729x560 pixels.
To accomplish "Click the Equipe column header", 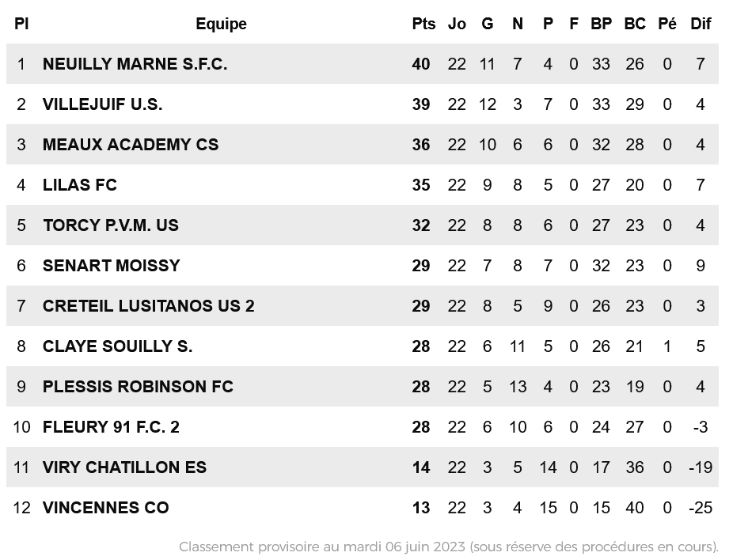I will [x=221, y=24].
